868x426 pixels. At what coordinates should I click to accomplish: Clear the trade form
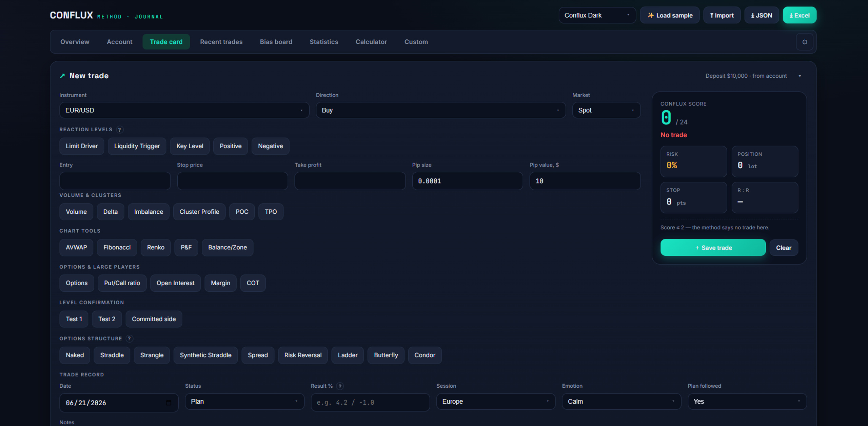coord(784,248)
